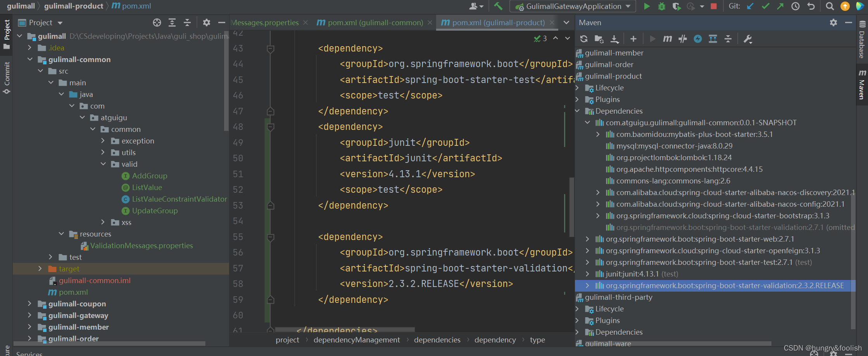Click dependencyManagement editor breadcrumb

357,340
